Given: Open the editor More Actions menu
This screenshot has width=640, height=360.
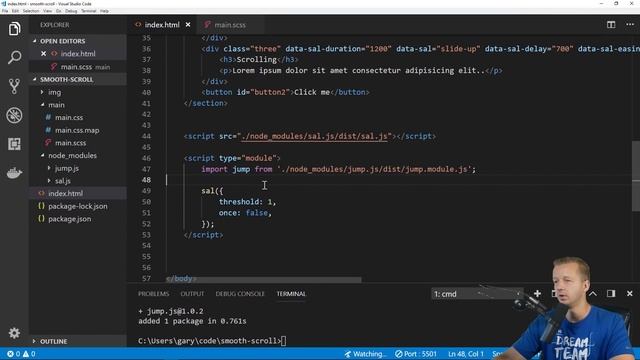Looking at the screenshot, I should [630, 24].
